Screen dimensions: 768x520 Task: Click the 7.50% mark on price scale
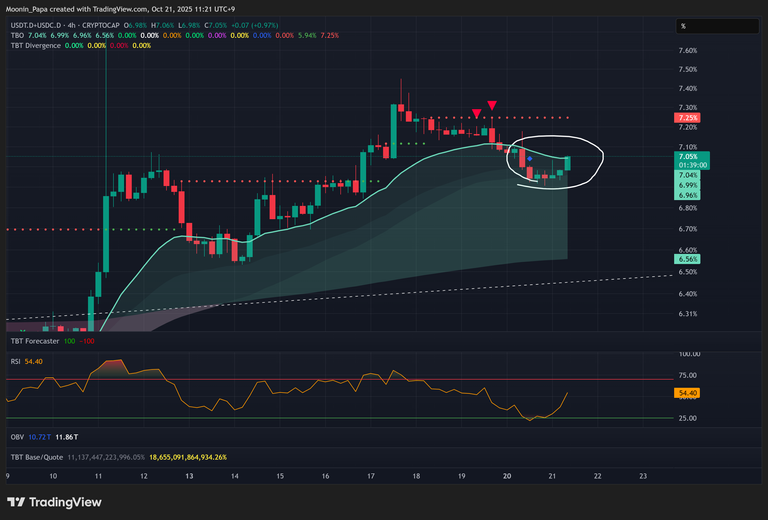coord(688,69)
